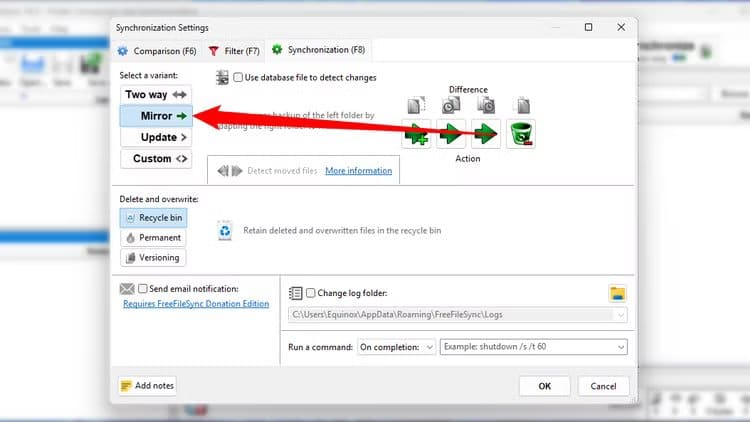Viewport: 750px width, 422px height.
Task: Click the left-newer file difference icon
Action: click(451, 105)
